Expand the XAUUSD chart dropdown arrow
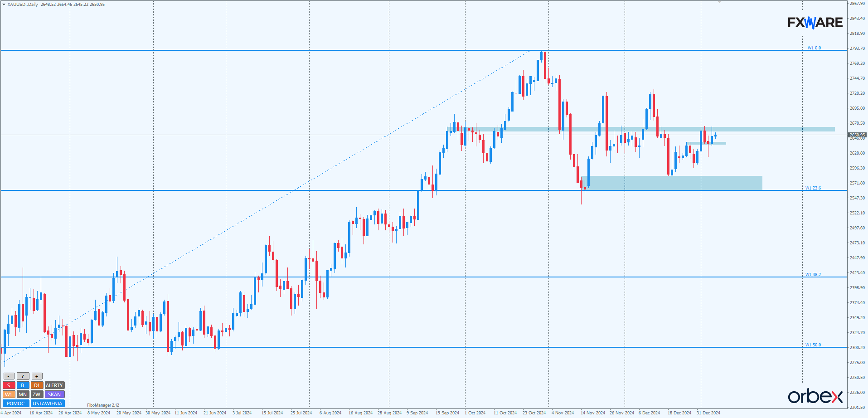The height and width of the screenshot is (418, 868). [x=4, y=5]
